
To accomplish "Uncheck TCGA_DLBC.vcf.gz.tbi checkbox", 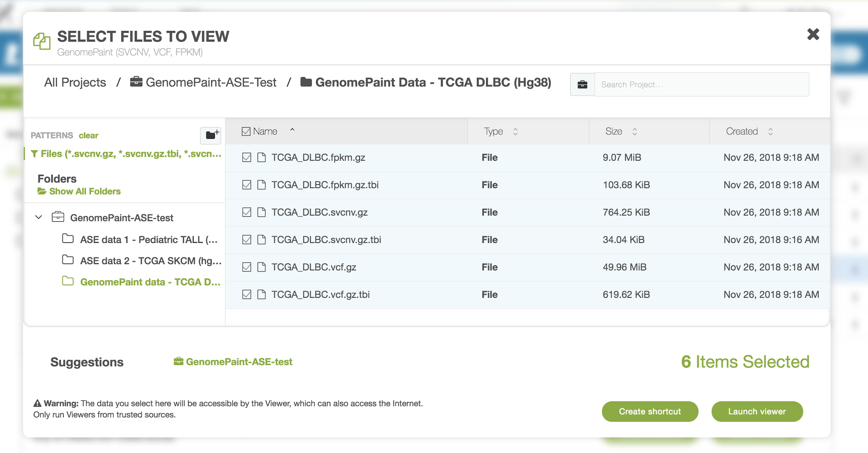I will click(x=247, y=294).
